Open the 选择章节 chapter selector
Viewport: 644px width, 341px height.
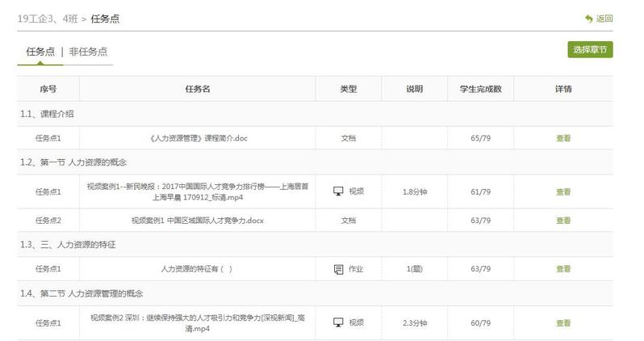pos(590,50)
